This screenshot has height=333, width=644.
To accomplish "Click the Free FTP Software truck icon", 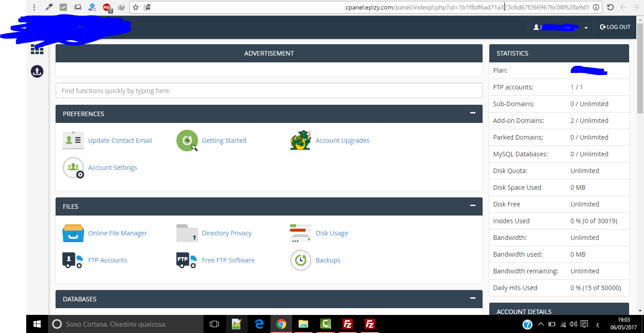I will (x=187, y=260).
